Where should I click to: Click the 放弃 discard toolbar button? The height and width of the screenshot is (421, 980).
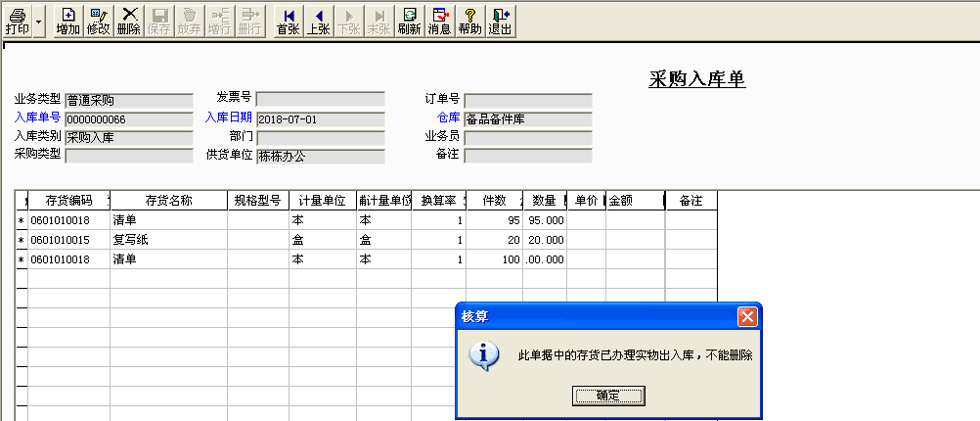(x=189, y=22)
